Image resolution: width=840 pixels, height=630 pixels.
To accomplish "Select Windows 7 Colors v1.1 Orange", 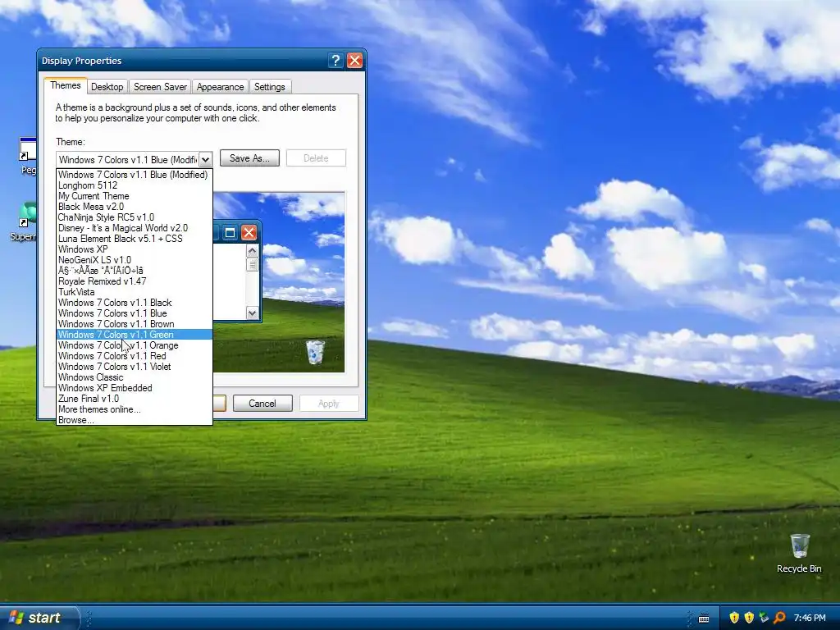I will (135, 345).
